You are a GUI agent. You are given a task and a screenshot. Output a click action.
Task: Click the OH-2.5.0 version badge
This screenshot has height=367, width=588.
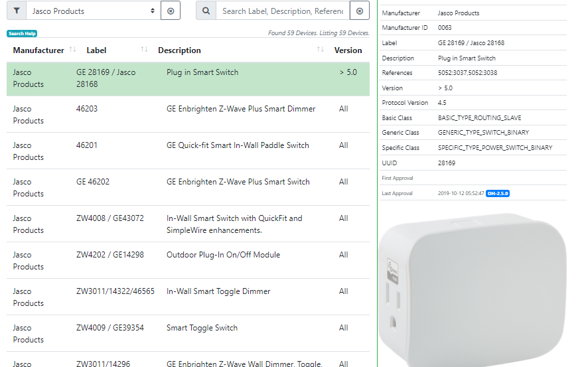pos(497,193)
